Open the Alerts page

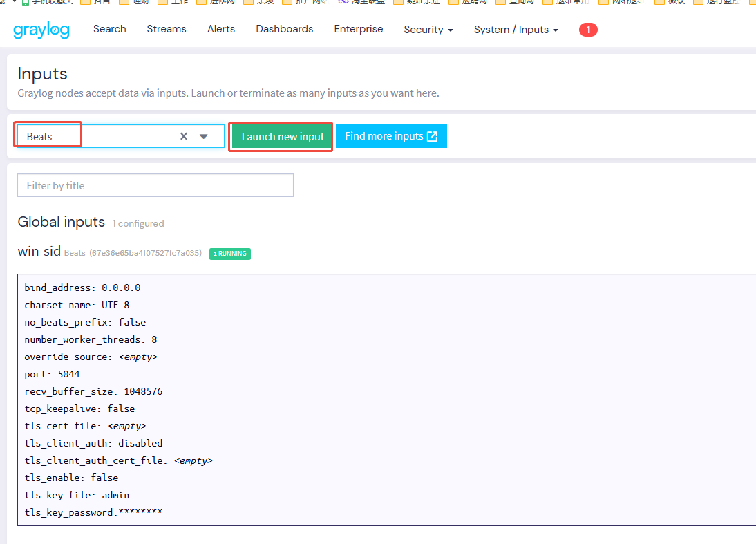click(x=221, y=29)
